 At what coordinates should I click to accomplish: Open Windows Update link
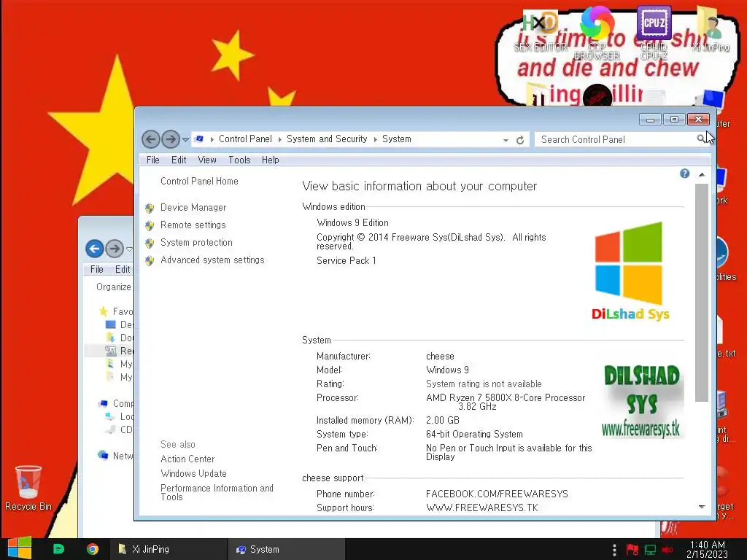(x=193, y=474)
